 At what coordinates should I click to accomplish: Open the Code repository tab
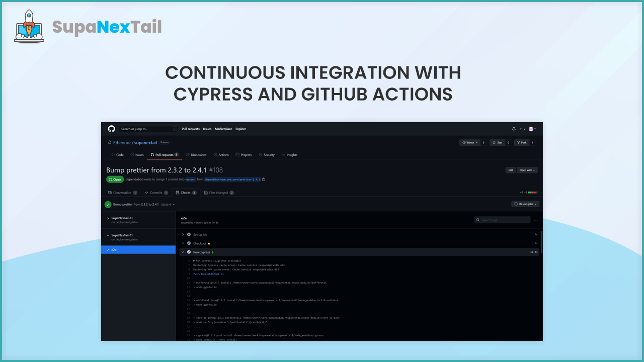[117, 155]
